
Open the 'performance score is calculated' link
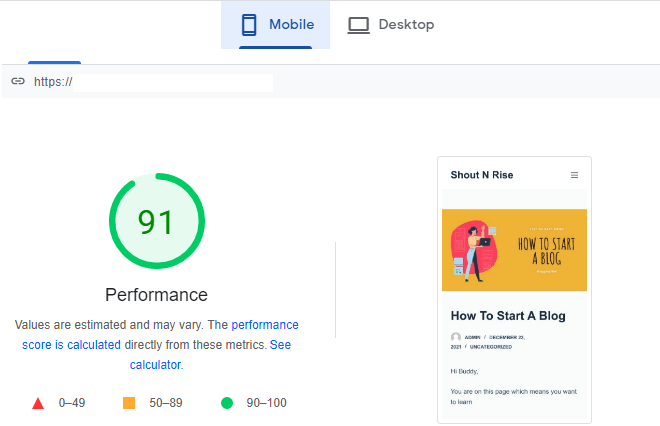tap(160, 335)
